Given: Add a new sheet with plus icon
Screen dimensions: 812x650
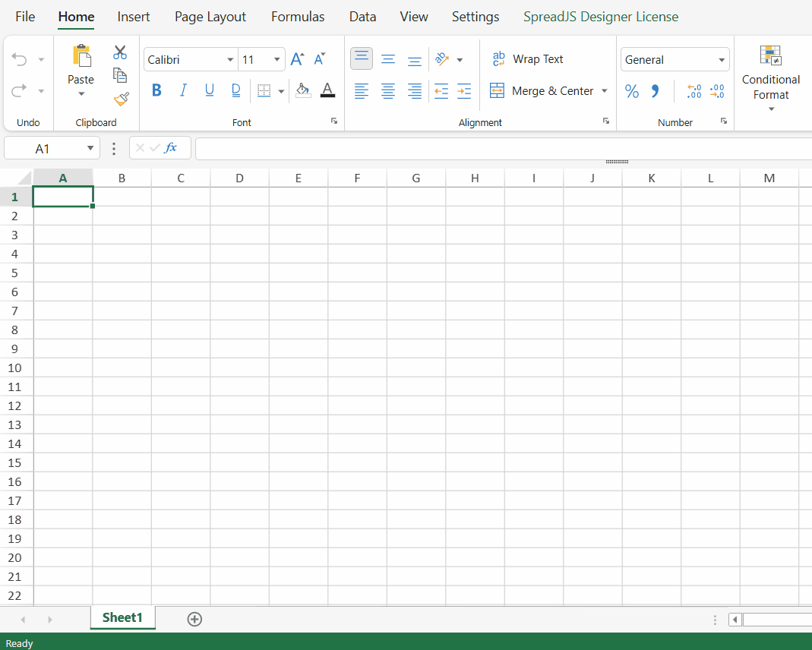Looking at the screenshot, I should [194, 619].
